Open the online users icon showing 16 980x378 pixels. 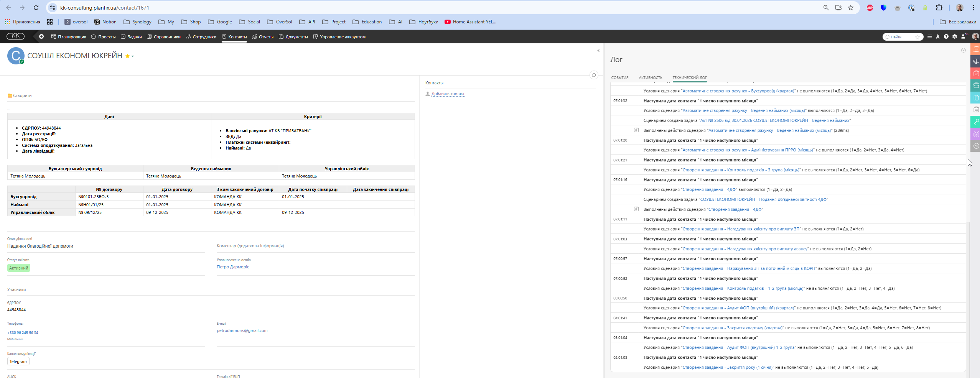click(x=964, y=36)
